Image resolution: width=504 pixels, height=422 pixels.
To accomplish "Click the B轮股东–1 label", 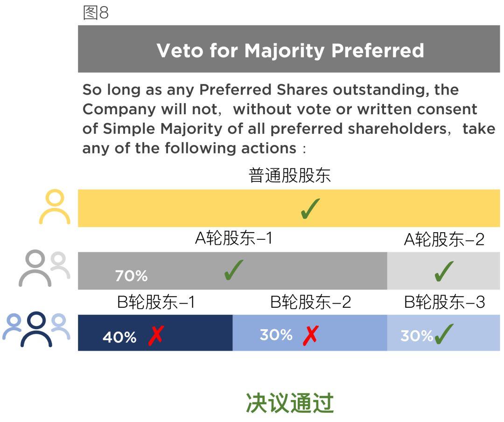I will (156, 303).
